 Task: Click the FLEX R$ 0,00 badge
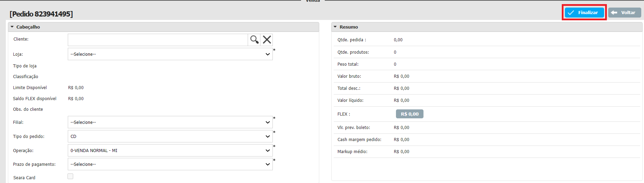point(409,114)
